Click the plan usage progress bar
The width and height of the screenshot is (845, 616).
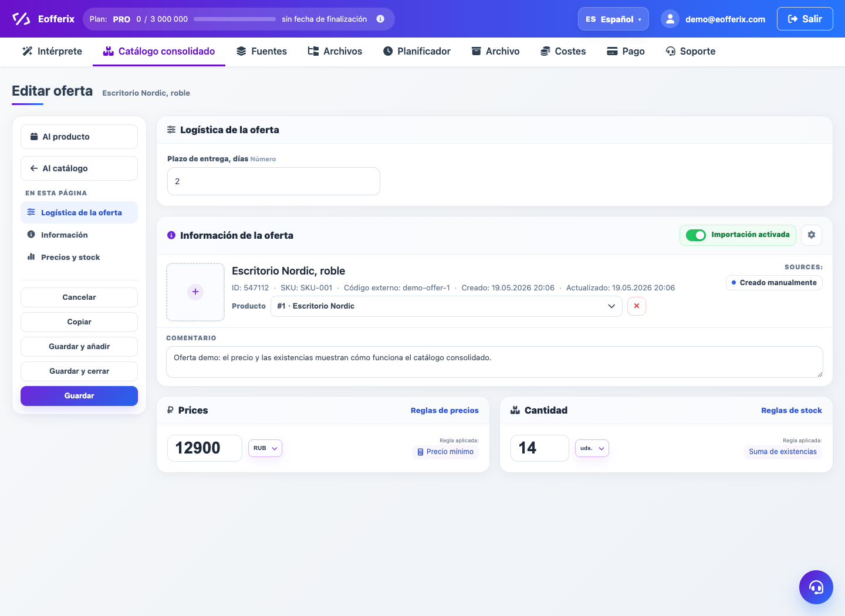tap(235, 19)
